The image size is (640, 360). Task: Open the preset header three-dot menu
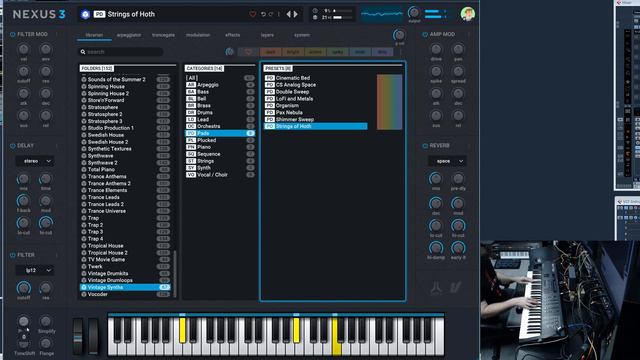click(279, 14)
